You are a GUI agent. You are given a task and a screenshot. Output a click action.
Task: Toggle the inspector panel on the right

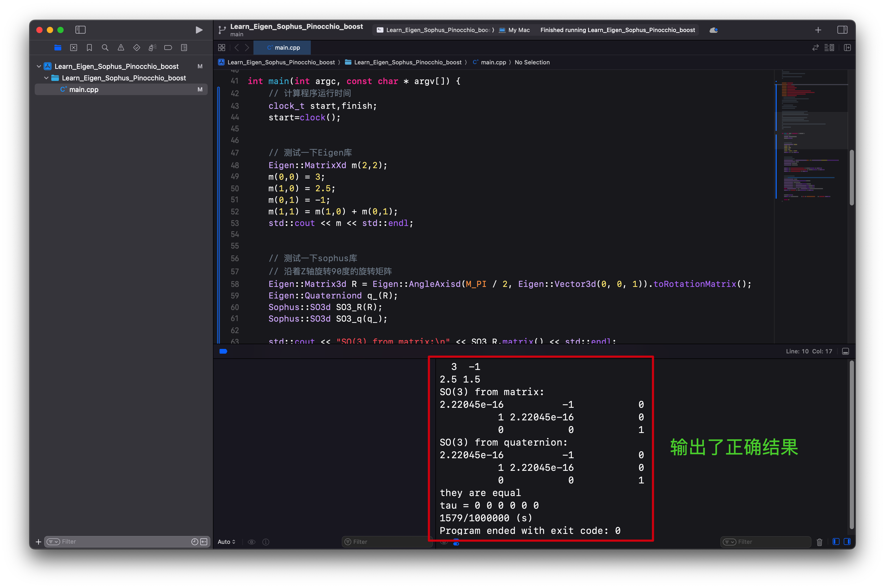tap(842, 30)
